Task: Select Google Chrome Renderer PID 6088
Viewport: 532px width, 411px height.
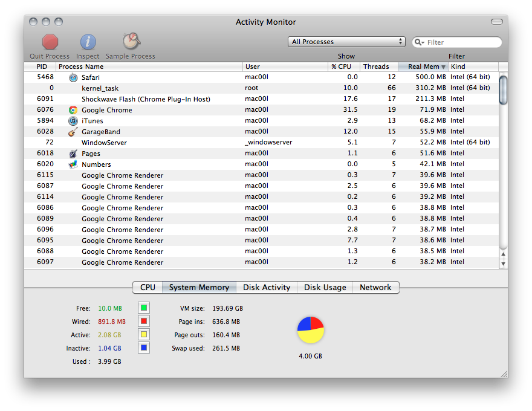Action: click(262, 251)
